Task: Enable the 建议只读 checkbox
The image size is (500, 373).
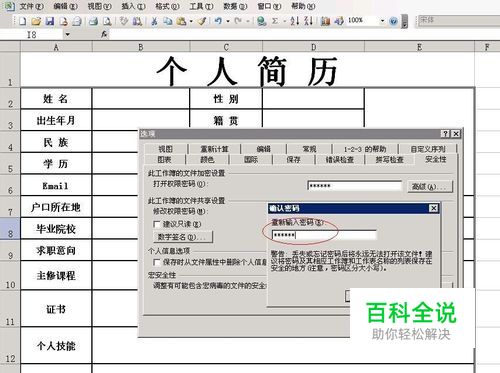Action: (x=157, y=224)
